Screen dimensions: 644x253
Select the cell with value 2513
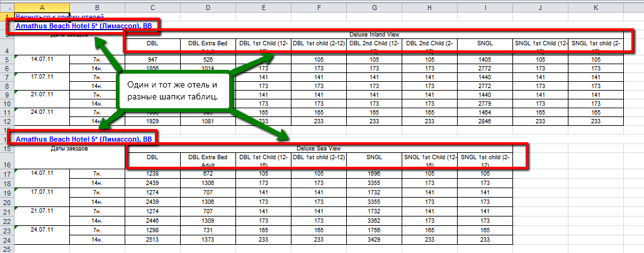(152, 240)
